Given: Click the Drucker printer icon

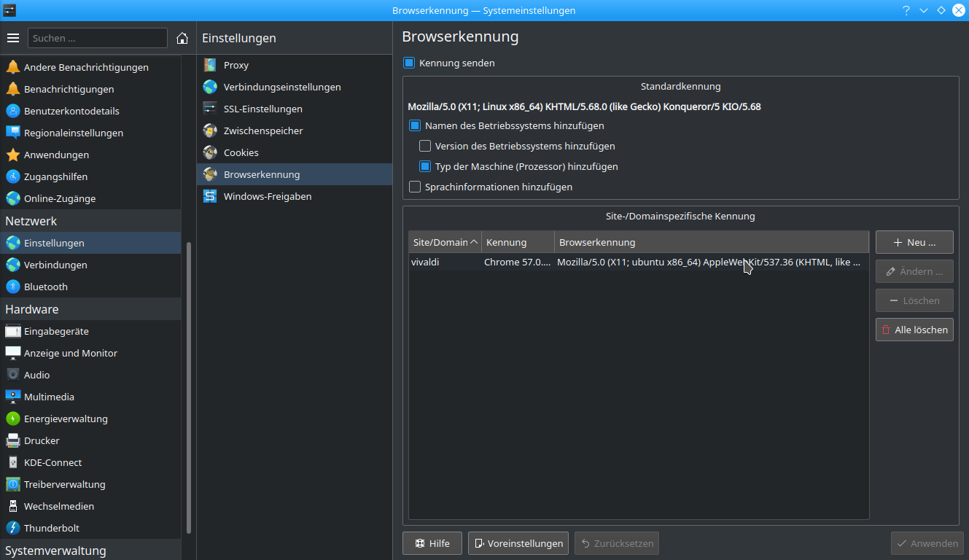Looking at the screenshot, I should point(13,440).
